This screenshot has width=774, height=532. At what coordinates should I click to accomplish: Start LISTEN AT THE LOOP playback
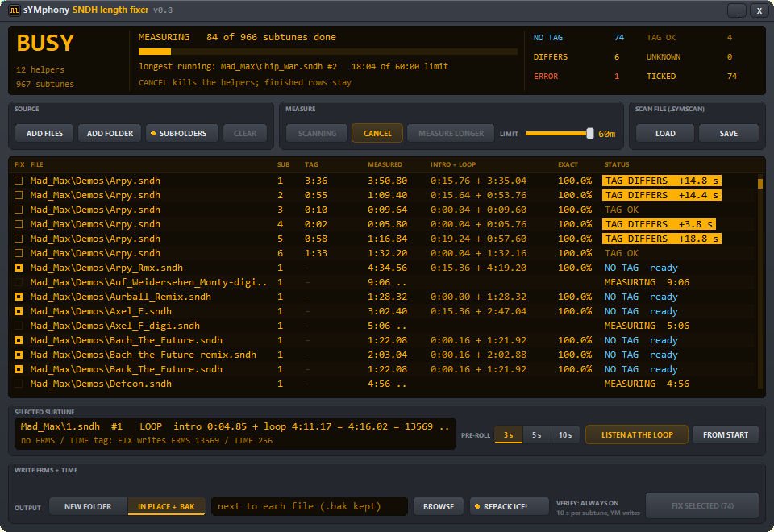point(637,434)
